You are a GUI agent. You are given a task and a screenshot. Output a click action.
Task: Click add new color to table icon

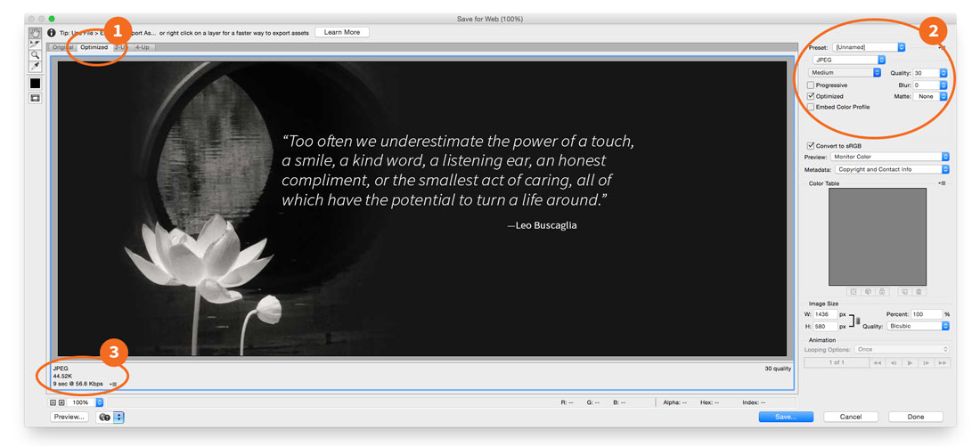pos(904,291)
